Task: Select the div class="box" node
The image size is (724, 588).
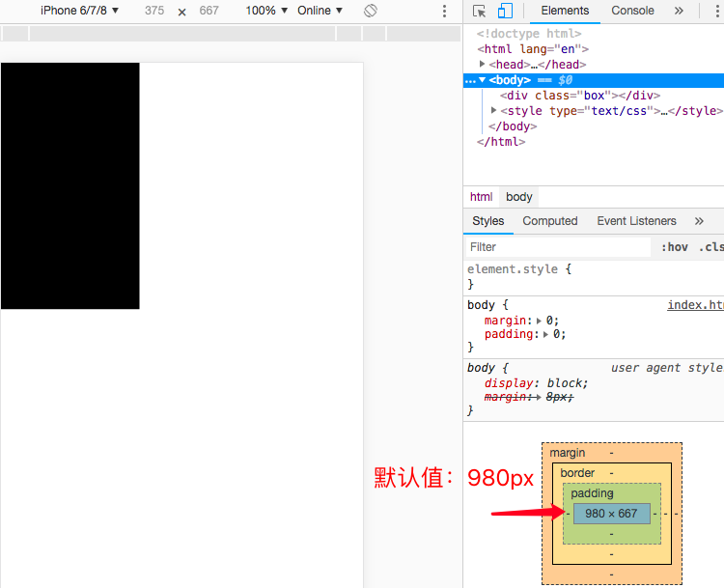Action: point(580,96)
